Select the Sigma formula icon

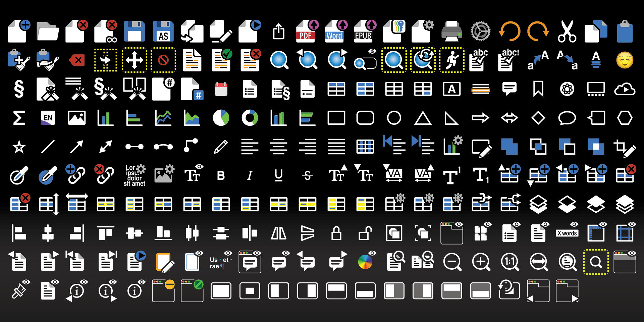click(x=19, y=118)
